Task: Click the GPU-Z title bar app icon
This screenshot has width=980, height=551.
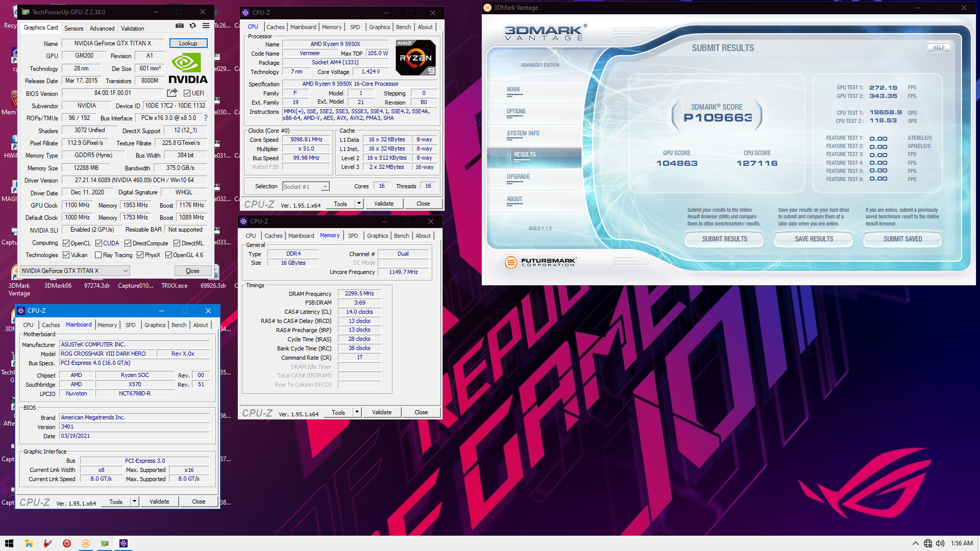Action: 26,12
